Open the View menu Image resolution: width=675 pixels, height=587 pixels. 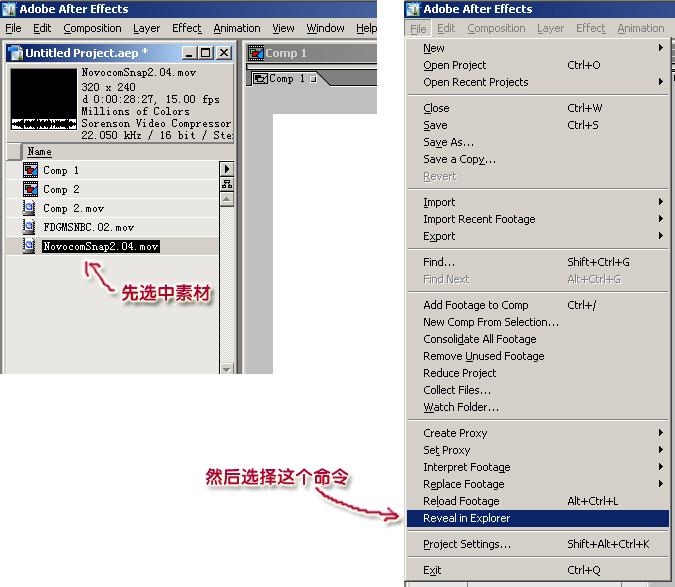point(283,28)
